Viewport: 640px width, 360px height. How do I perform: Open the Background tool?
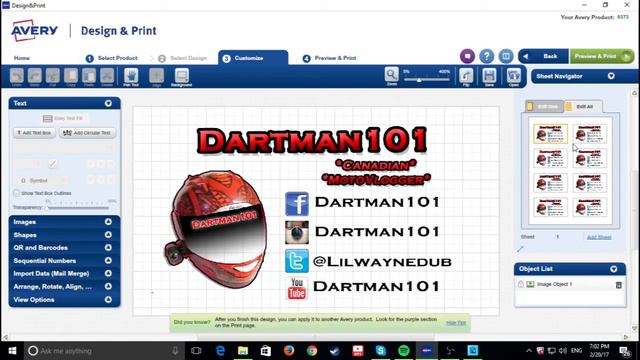click(182, 76)
